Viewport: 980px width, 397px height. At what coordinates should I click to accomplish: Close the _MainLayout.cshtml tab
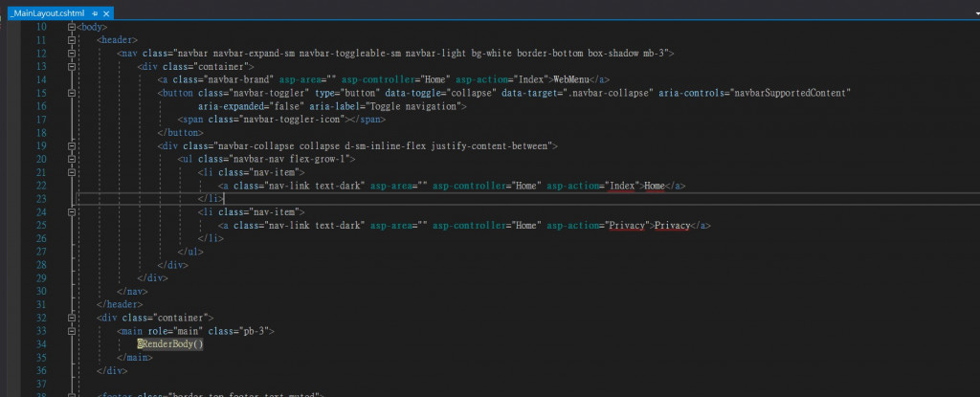pyautogui.click(x=105, y=13)
